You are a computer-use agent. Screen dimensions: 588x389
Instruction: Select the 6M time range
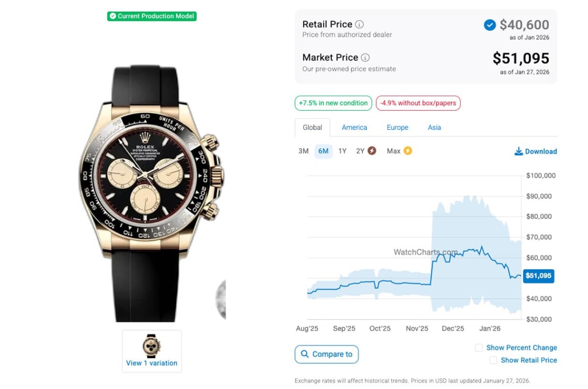(x=323, y=151)
